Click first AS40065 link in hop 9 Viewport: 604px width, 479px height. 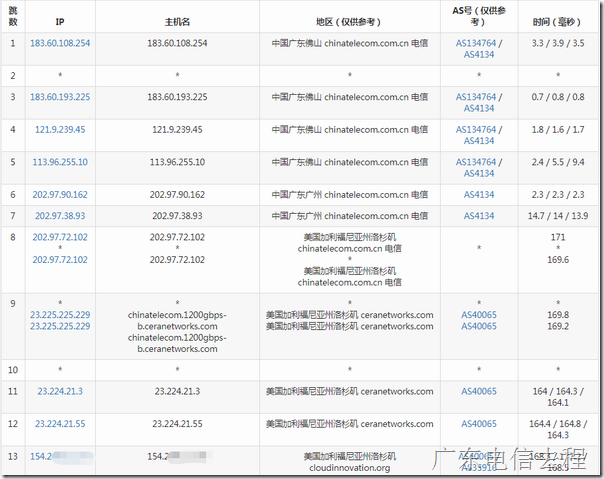(x=479, y=315)
